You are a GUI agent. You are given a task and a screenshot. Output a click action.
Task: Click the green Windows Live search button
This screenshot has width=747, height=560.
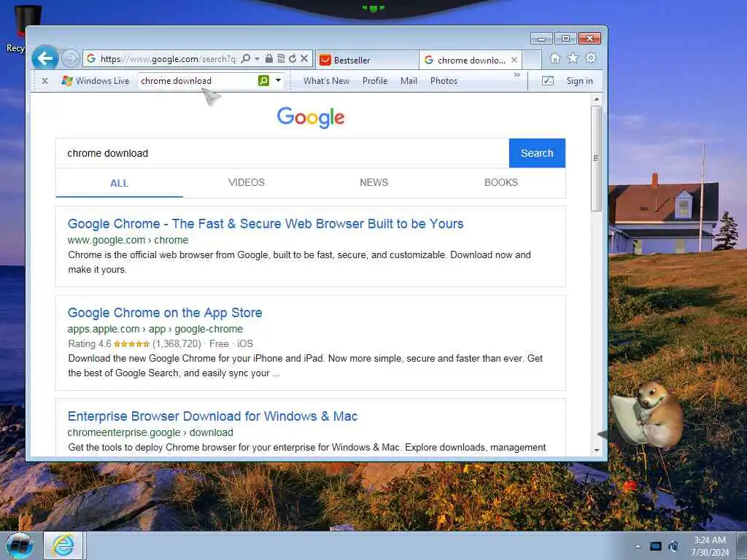point(263,80)
